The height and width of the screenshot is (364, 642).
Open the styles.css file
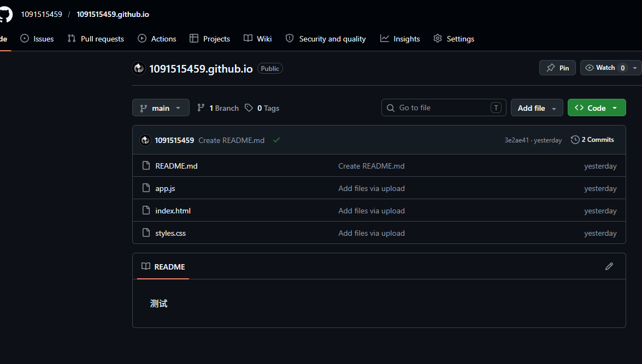click(170, 233)
